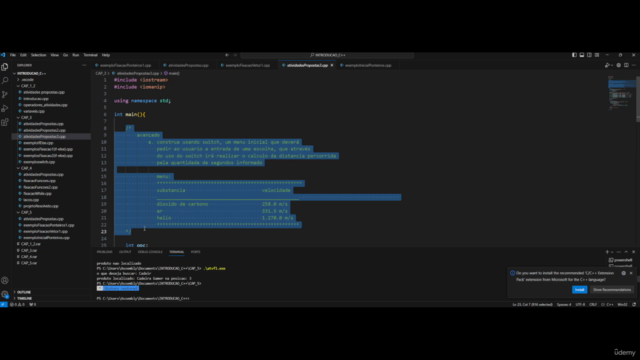Open the Search view in activity bar

pos(5,80)
